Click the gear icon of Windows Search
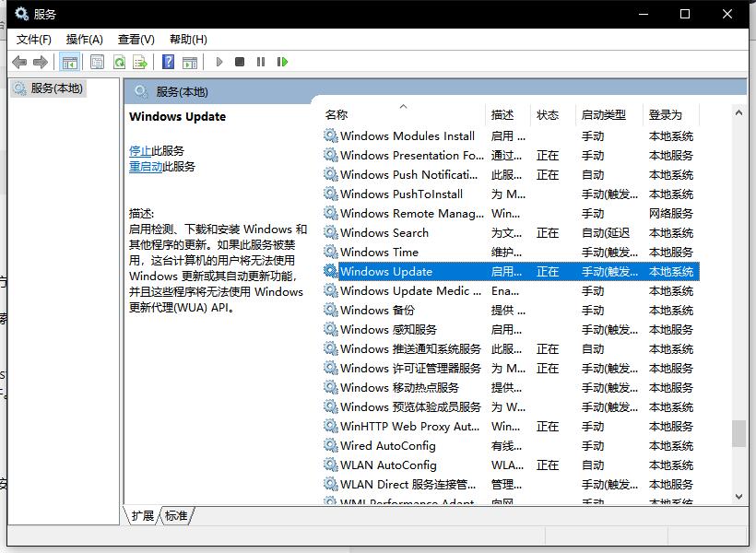The height and width of the screenshot is (553, 756). [330, 232]
